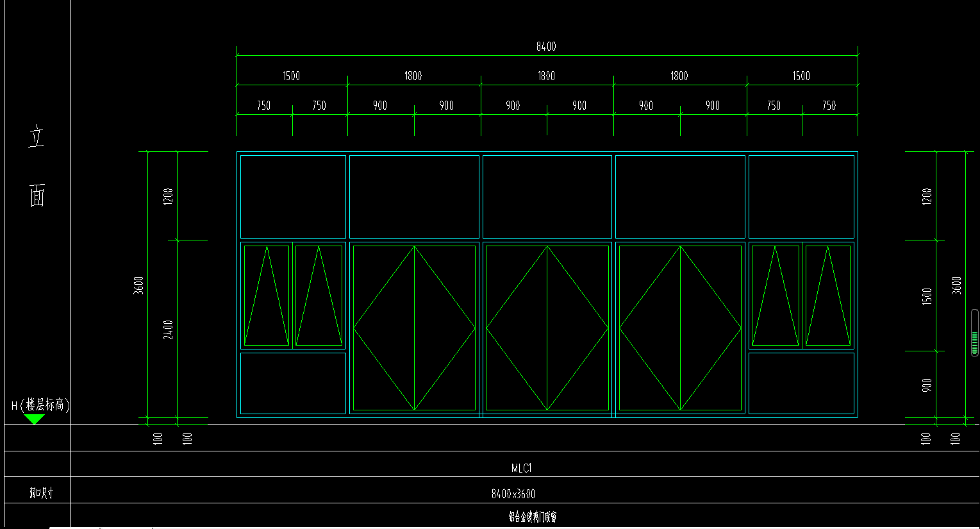Select the right-side 1200 vertical dimension
This screenshot has width=980, height=529.
pos(927,196)
